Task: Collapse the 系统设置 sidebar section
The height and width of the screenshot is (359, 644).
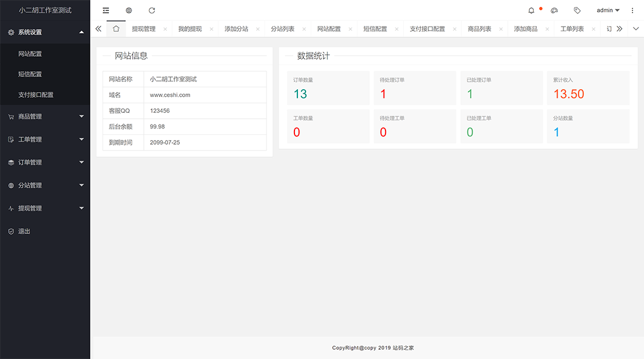Action: 45,32
